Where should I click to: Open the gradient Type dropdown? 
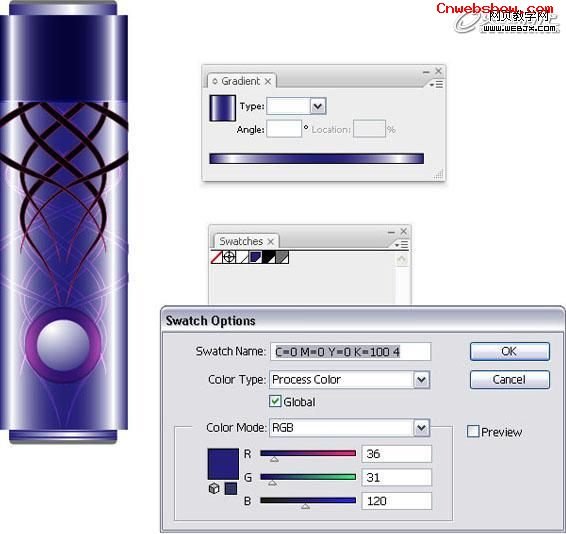click(318, 106)
